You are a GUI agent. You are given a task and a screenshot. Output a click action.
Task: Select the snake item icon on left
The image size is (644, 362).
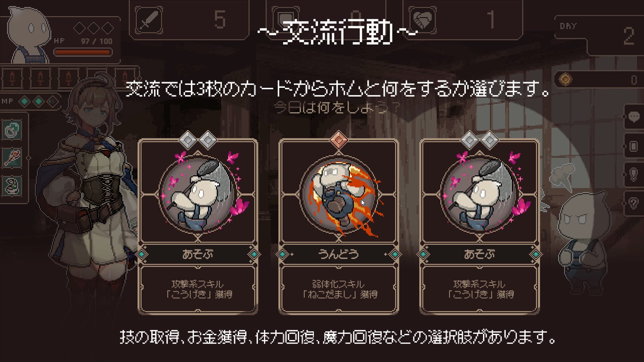[x=13, y=185]
